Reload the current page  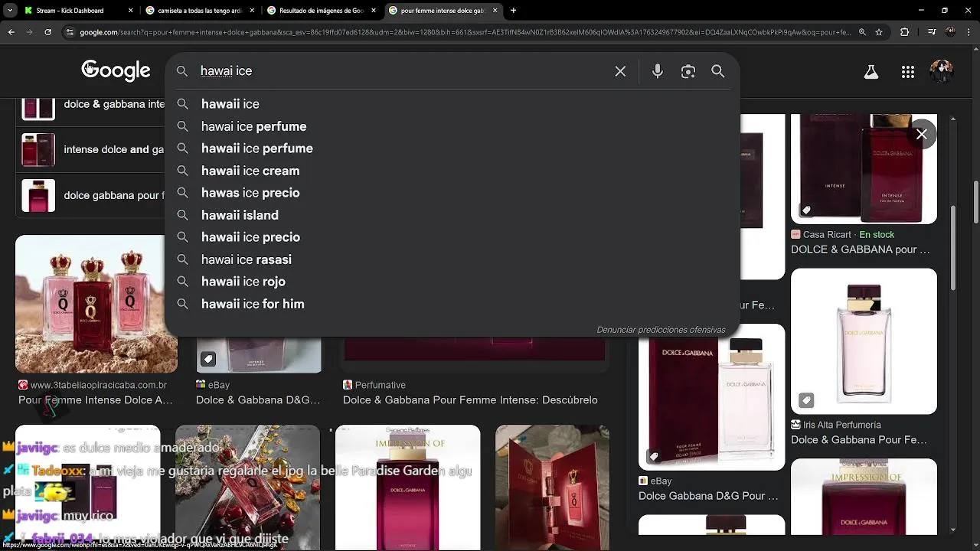[x=47, y=32]
